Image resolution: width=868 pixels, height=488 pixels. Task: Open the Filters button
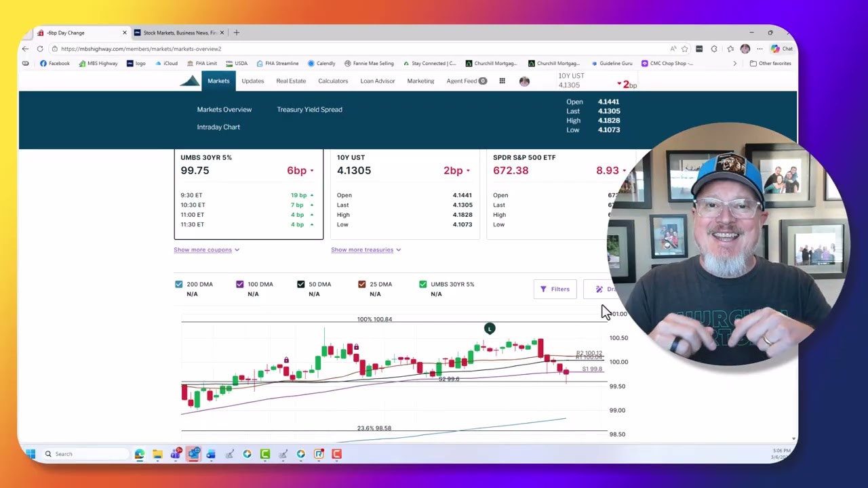pos(555,289)
